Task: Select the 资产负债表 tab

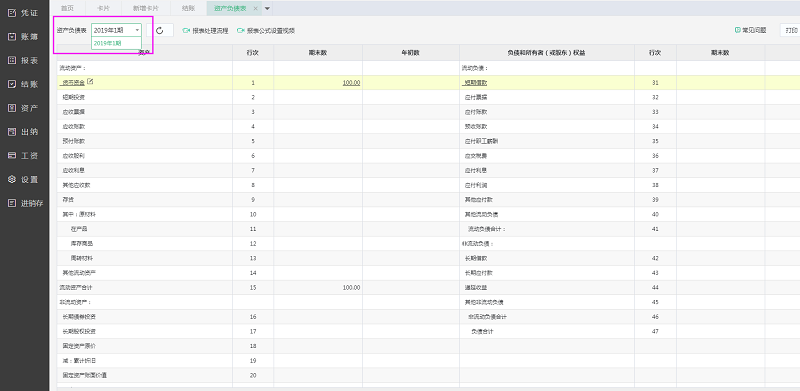Action: point(231,8)
